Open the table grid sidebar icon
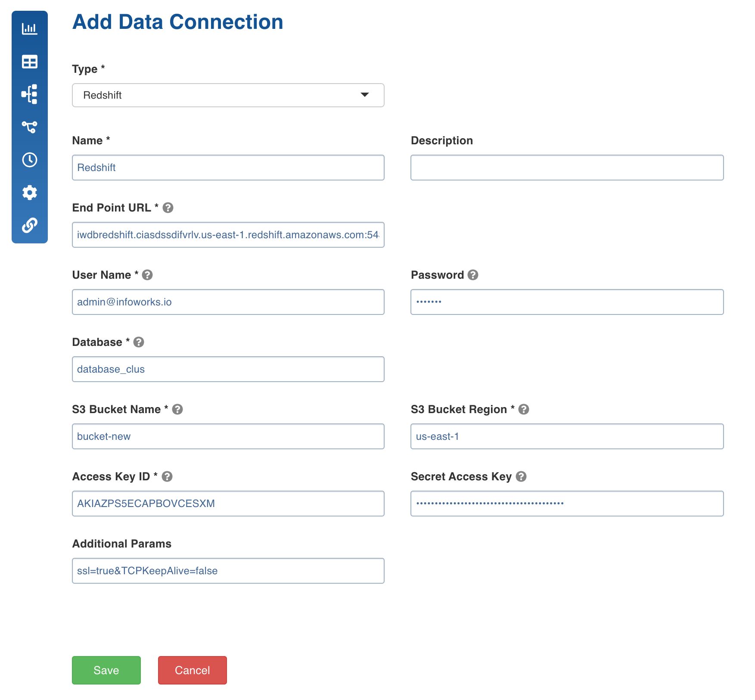The width and height of the screenshot is (755, 700). [30, 62]
